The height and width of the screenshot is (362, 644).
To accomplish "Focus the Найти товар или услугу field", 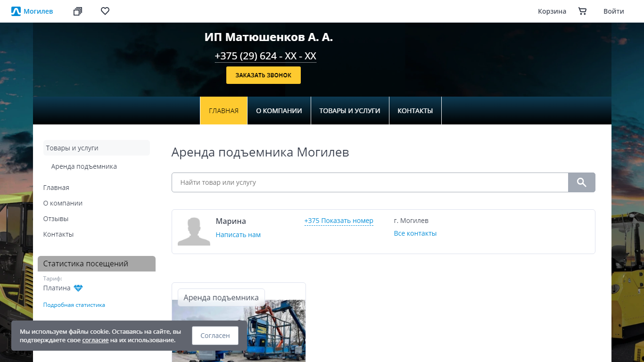I will pos(370,182).
